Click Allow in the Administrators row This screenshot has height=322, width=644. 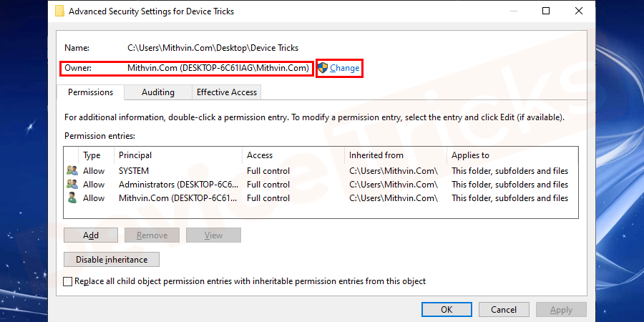pyautogui.click(x=94, y=185)
